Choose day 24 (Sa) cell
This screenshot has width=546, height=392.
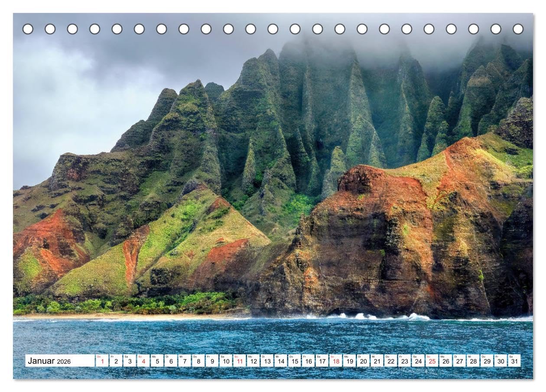[x=419, y=361]
